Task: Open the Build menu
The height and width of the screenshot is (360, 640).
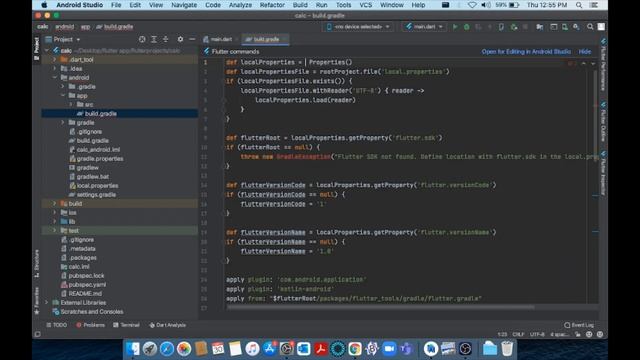Action: (x=300, y=5)
